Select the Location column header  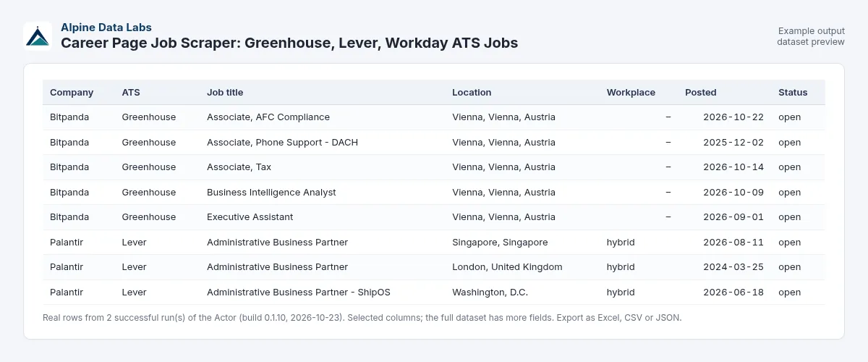(x=472, y=93)
